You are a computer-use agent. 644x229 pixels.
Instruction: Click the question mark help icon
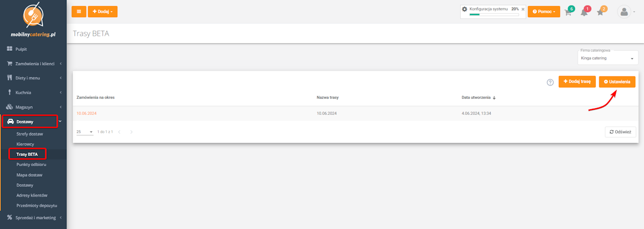coord(550,82)
